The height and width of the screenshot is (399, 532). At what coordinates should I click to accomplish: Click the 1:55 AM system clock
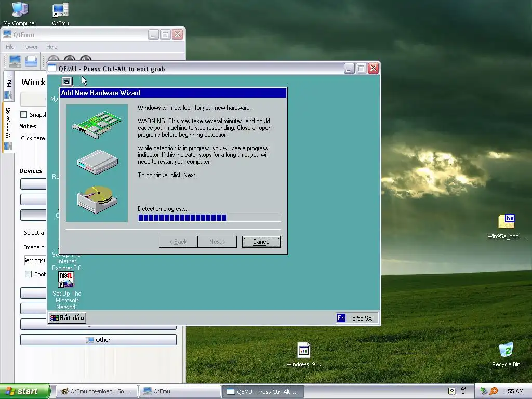(x=513, y=392)
